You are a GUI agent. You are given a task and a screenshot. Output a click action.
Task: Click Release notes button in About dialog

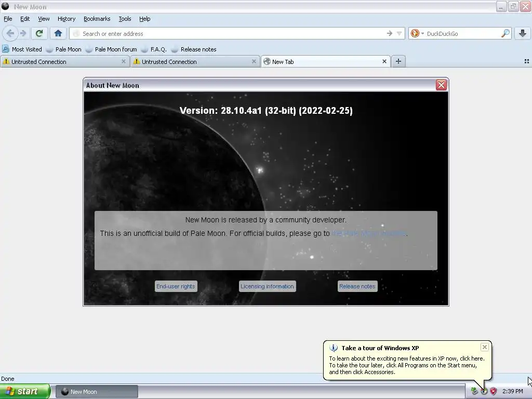pos(357,286)
